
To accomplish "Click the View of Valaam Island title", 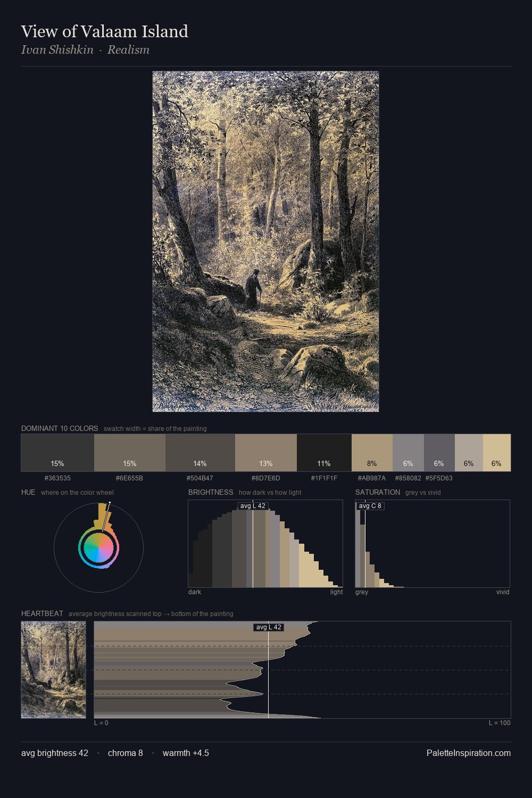I will coord(105,31).
